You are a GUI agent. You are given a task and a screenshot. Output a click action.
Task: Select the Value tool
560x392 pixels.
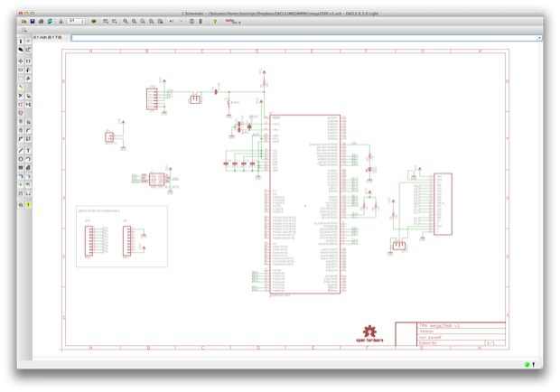[28, 122]
